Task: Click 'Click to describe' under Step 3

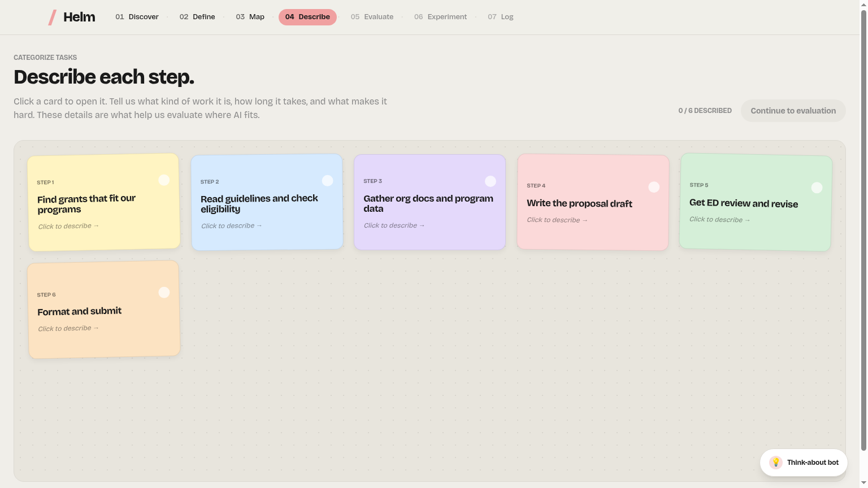Action: (x=394, y=225)
